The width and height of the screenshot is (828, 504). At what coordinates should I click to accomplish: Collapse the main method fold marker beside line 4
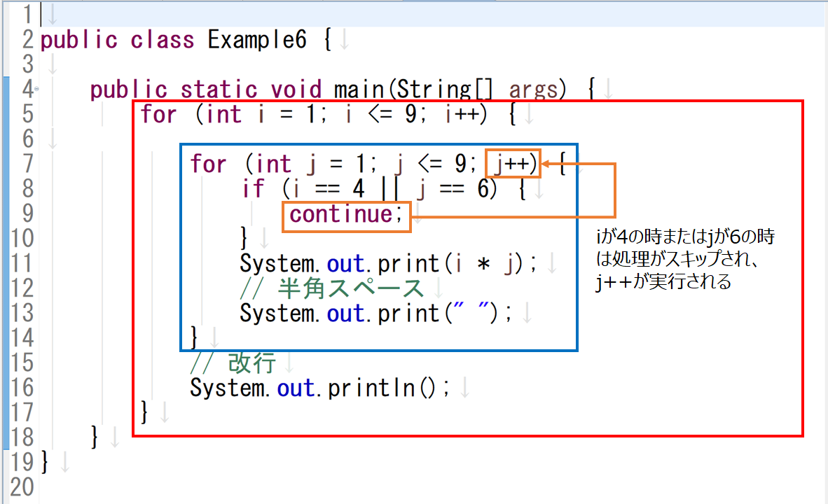[36, 89]
